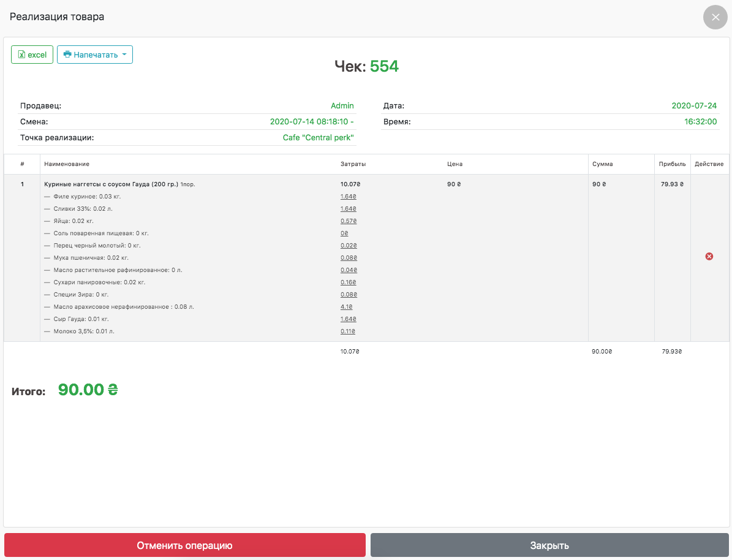Open the cost link for Мука пшеничная
The width and height of the screenshot is (732, 560).
click(x=349, y=258)
